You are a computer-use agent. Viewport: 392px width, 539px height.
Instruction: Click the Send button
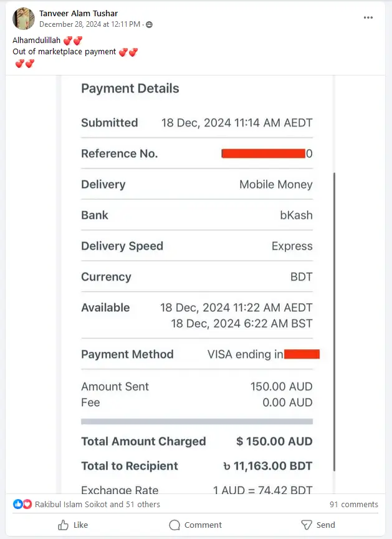click(x=318, y=525)
